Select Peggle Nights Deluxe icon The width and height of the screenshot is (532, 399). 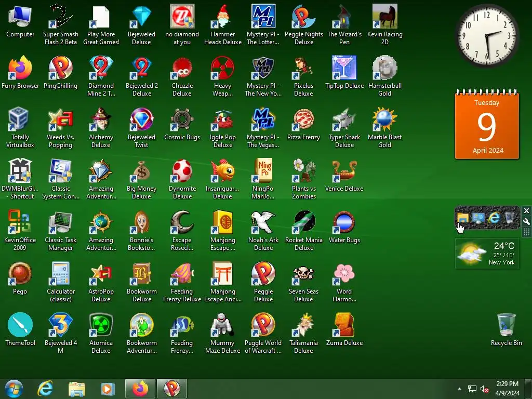[x=303, y=16]
